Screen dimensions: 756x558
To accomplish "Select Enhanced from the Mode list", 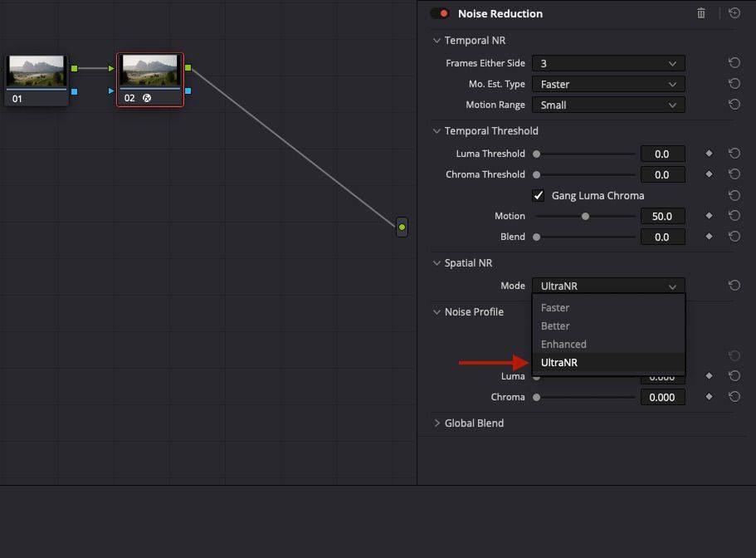I will [563, 344].
